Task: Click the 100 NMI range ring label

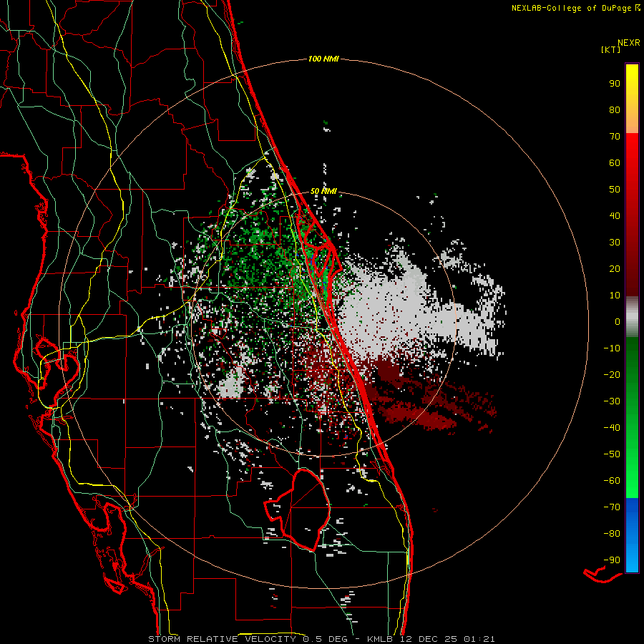Action: 323,59
